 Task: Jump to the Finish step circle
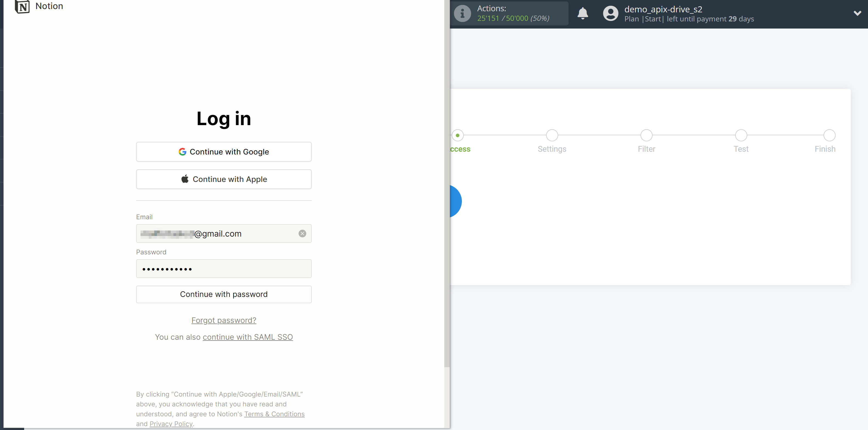coord(829,135)
